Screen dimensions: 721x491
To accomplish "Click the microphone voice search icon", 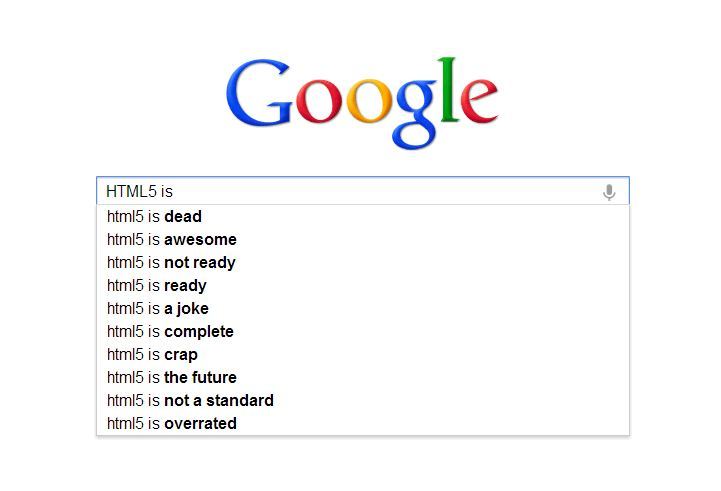I will coord(609,192).
